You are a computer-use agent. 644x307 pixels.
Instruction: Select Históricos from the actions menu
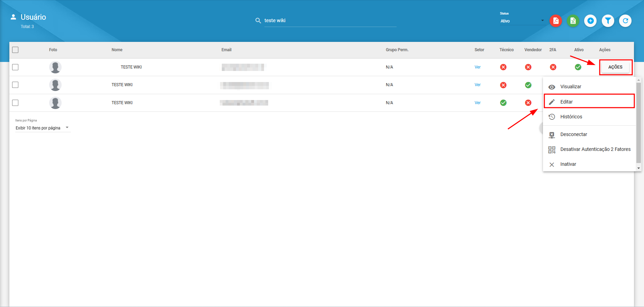(x=589, y=117)
